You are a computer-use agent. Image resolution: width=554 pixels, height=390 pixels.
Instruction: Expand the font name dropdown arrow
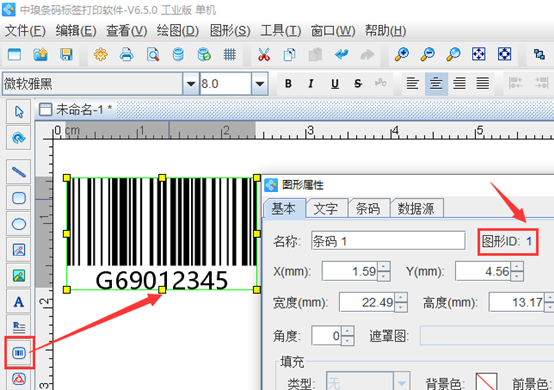[191, 84]
